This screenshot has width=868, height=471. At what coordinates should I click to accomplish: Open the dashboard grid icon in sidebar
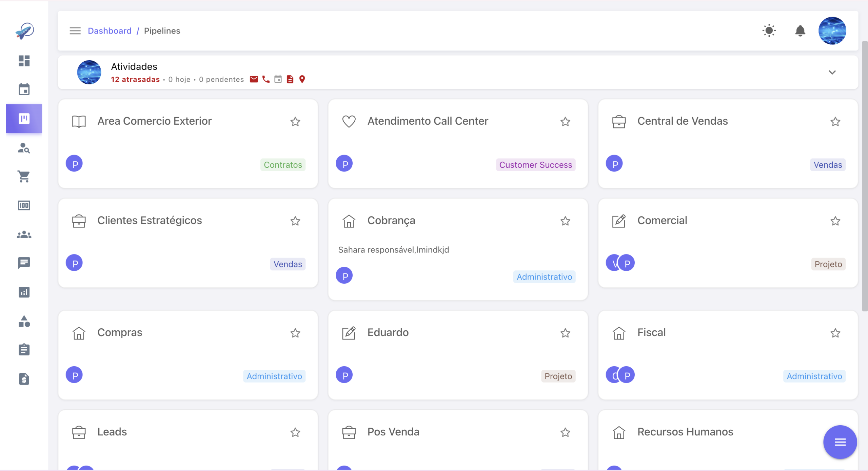[x=24, y=61]
